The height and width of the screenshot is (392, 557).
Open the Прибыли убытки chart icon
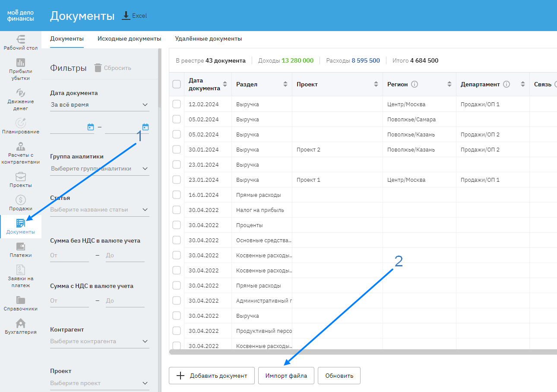(x=21, y=62)
